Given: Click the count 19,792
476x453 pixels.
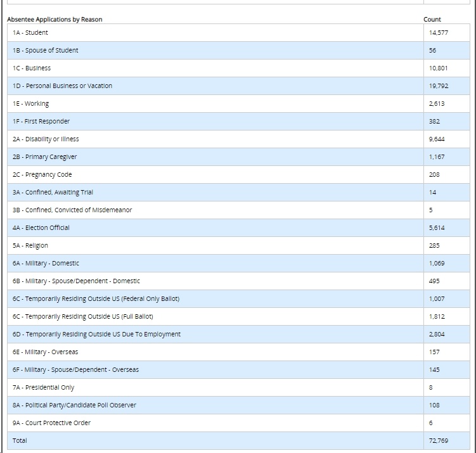Looking at the screenshot, I should (439, 86).
